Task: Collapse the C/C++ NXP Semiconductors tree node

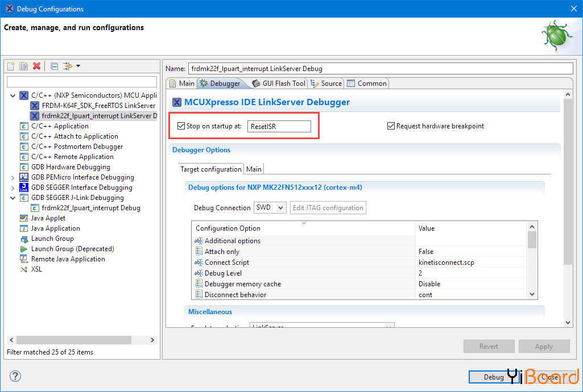Action: coord(13,95)
